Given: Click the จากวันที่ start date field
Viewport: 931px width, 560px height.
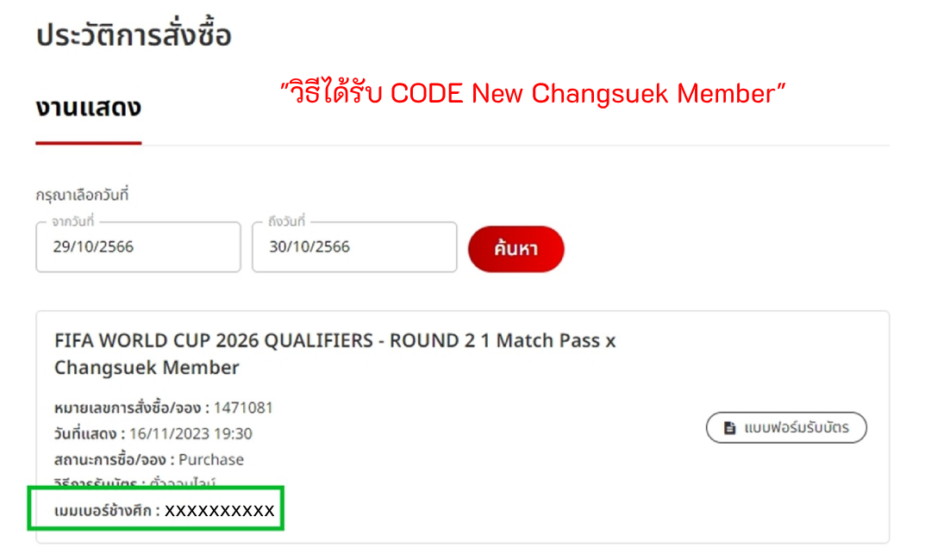Looking at the screenshot, I should [x=138, y=247].
